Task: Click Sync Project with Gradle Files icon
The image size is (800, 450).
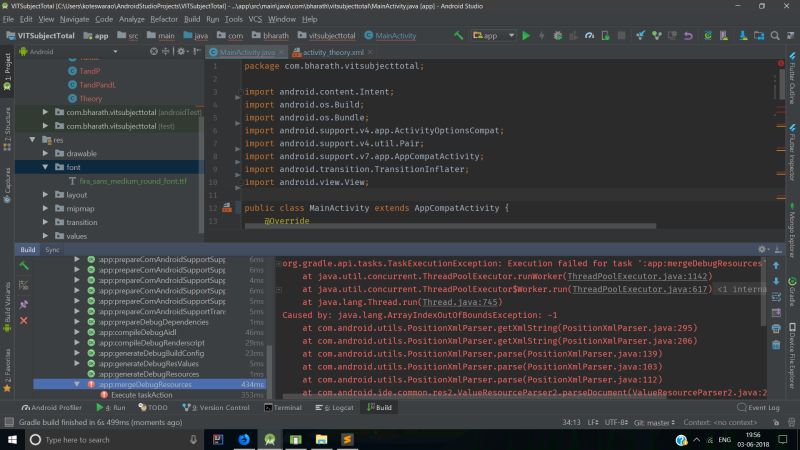Action: pos(708,35)
